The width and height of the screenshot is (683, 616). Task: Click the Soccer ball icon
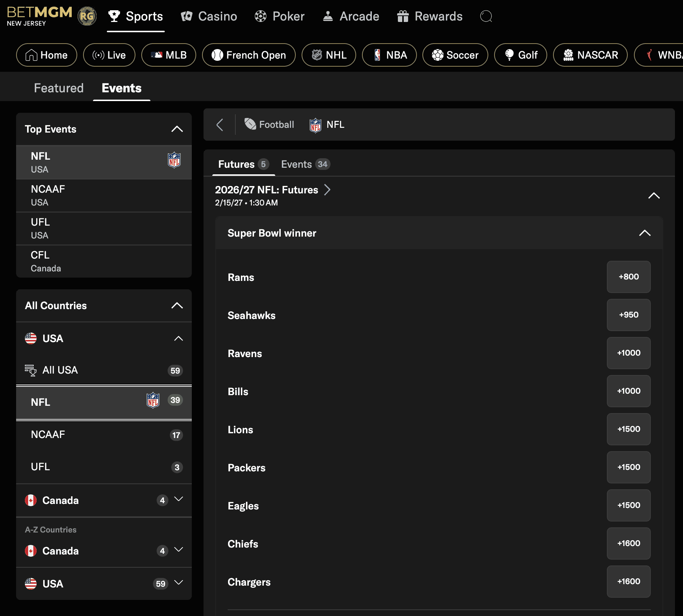tap(438, 55)
